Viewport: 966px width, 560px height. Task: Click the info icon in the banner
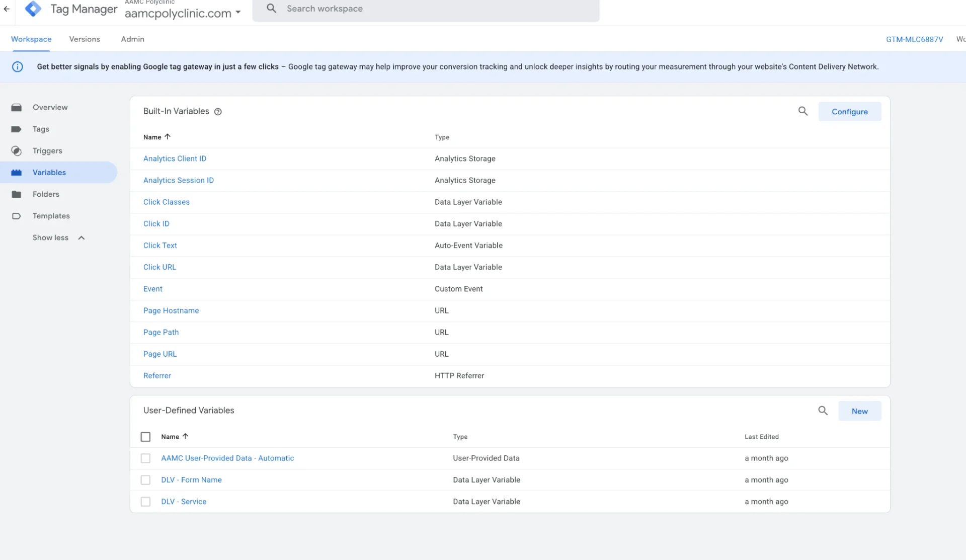tap(18, 67)
